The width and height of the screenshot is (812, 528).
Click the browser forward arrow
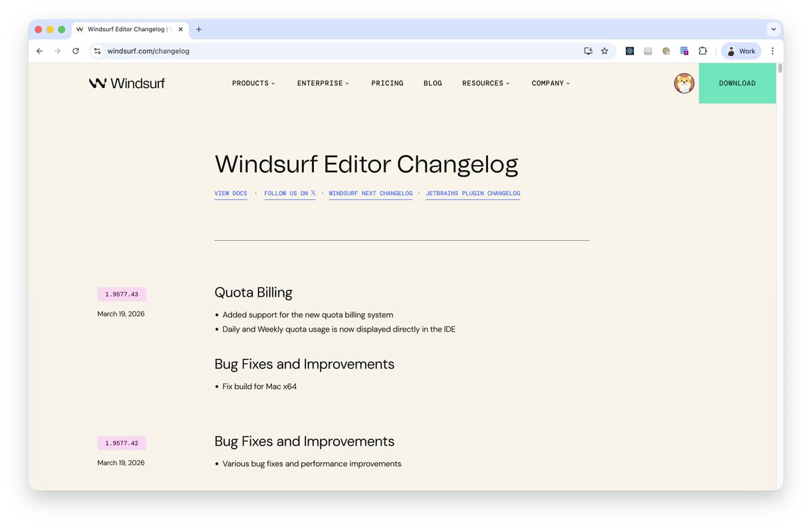[x=58, y=51]
